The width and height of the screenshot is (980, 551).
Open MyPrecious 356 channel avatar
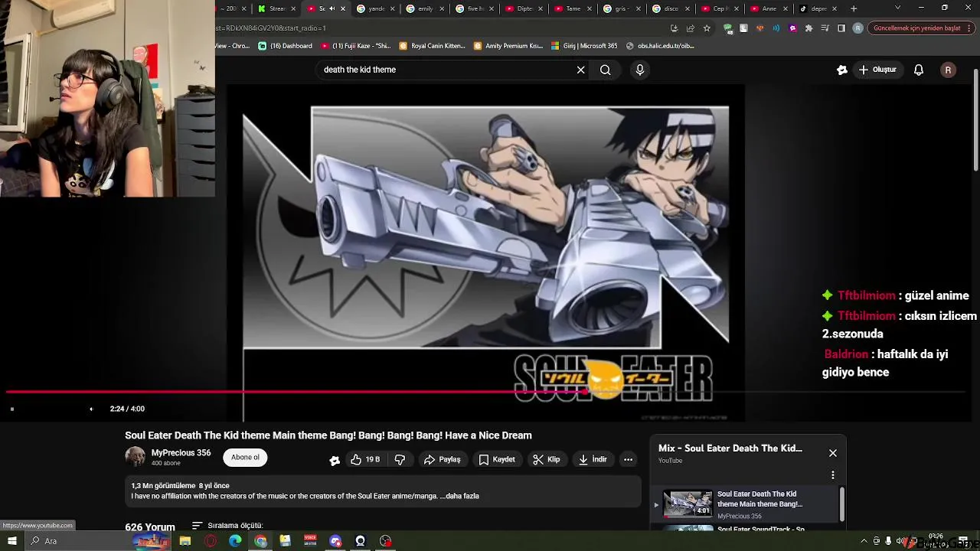pos(136,457)
